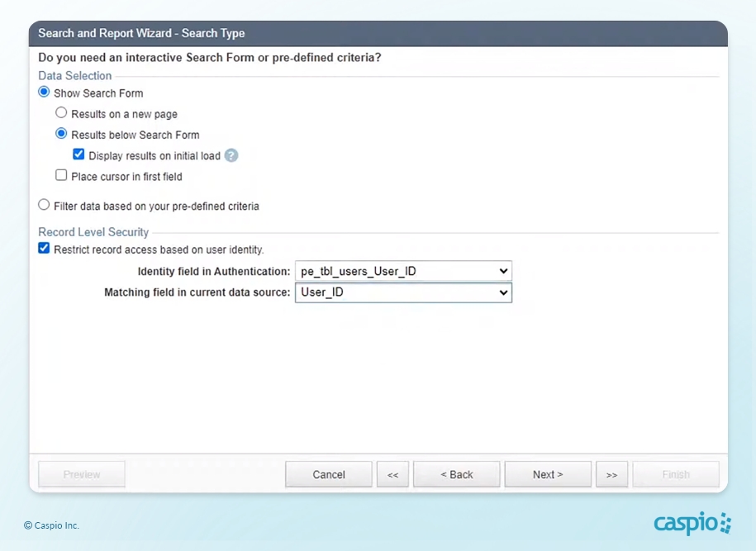Jump to first step with << button
The width and height of the screenshot is (756, 551).
tap(392, 474)
